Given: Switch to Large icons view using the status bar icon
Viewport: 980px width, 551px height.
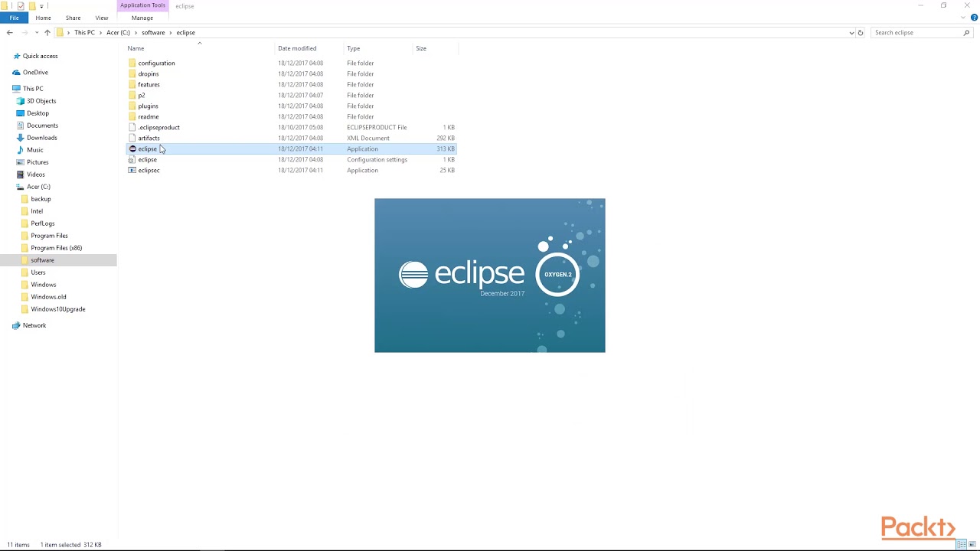Looking at the screenshot, I should 972,545.
